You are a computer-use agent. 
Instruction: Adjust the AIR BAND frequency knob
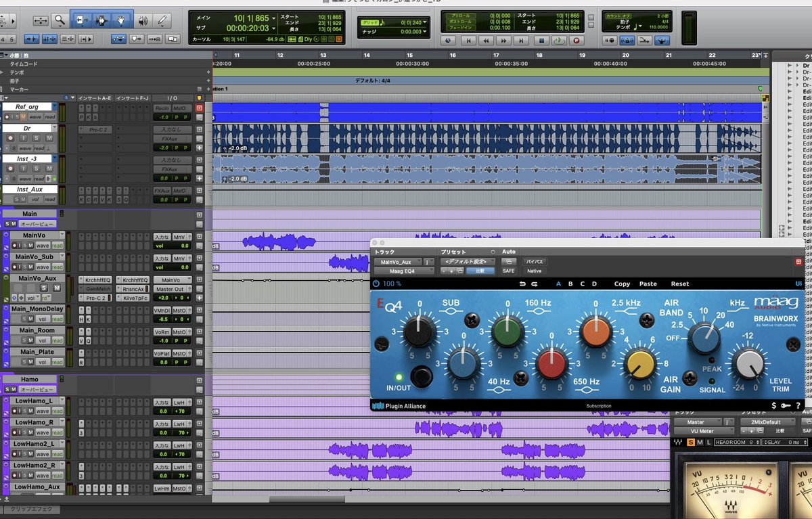[704, 338]
